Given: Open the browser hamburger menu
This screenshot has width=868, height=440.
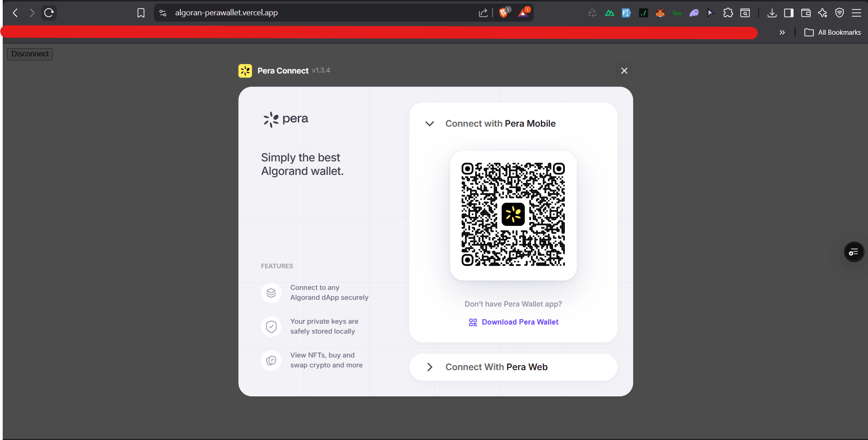Looking at the screenshot, I should pyautogui.click(x=856, y=13).
